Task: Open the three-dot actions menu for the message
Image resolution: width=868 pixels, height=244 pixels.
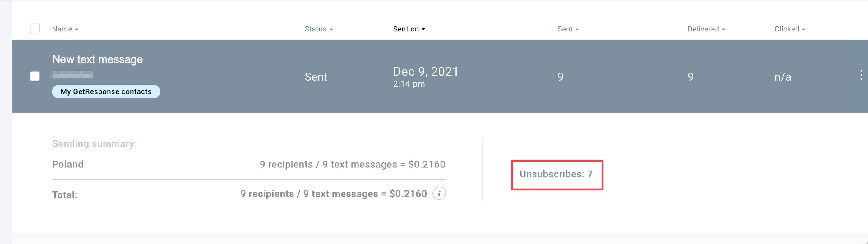Action: coord(861,75)
